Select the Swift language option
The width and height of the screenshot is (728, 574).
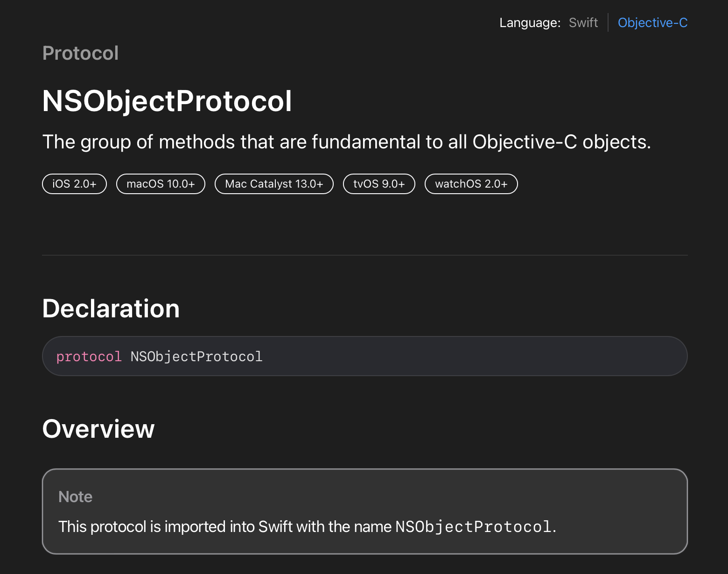[583, 22]
